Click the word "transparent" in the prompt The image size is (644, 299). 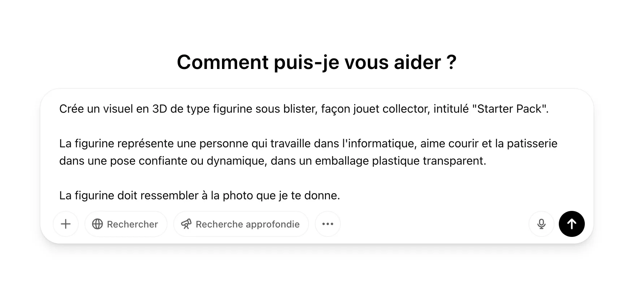click(454, 161)
